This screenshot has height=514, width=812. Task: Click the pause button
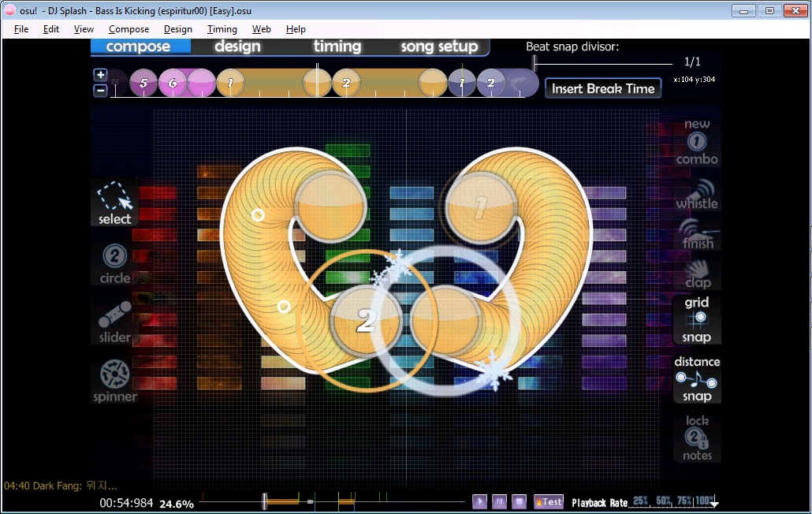click(x=499, y=501)
